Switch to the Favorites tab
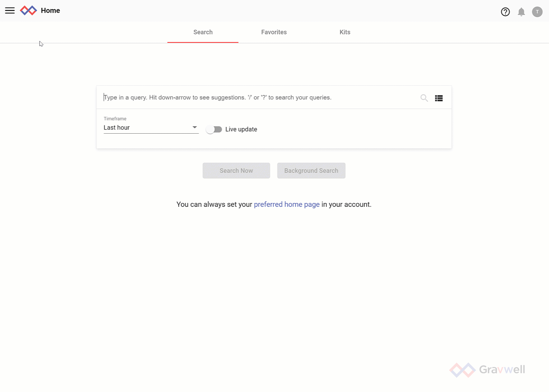Screen dimensions: 549x392 (x=274, y=32)
